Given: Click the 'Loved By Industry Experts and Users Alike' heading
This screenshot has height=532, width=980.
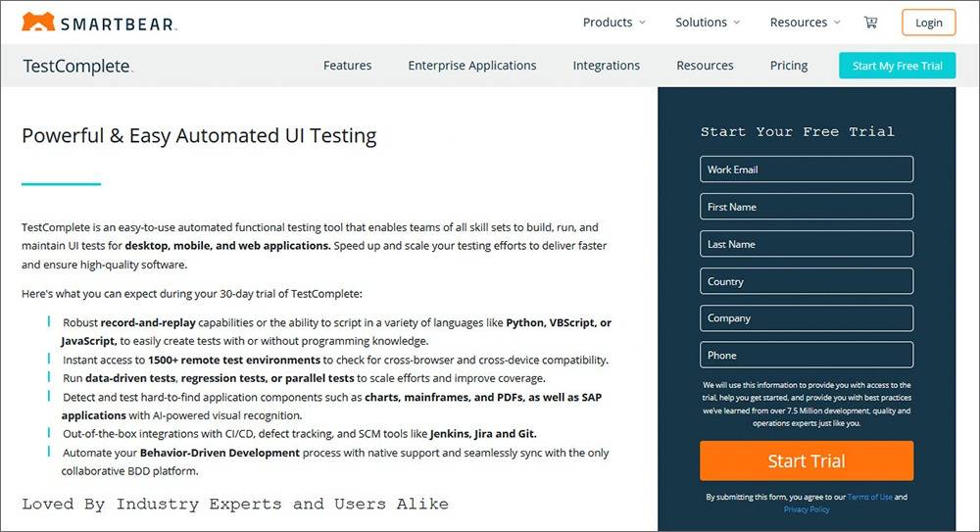Looking at the screenshot, I should click(x=235, y=504).
